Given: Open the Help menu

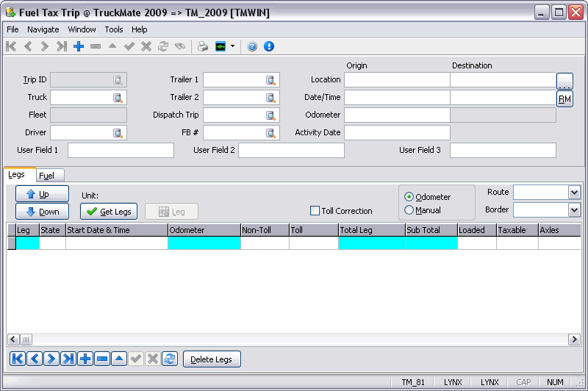Looking at the screenshot, I should coord(139,29).
